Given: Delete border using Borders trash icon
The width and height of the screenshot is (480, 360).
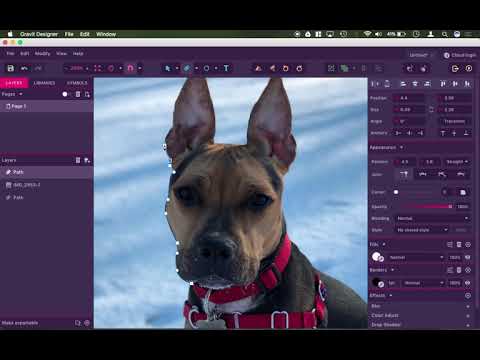Looking at the screenshot, I should [459, 270].
